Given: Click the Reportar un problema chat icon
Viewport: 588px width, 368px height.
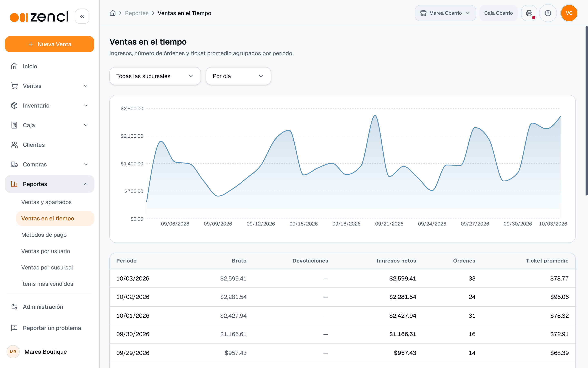Looking at the screenshot, I should [x=14, y=328].
